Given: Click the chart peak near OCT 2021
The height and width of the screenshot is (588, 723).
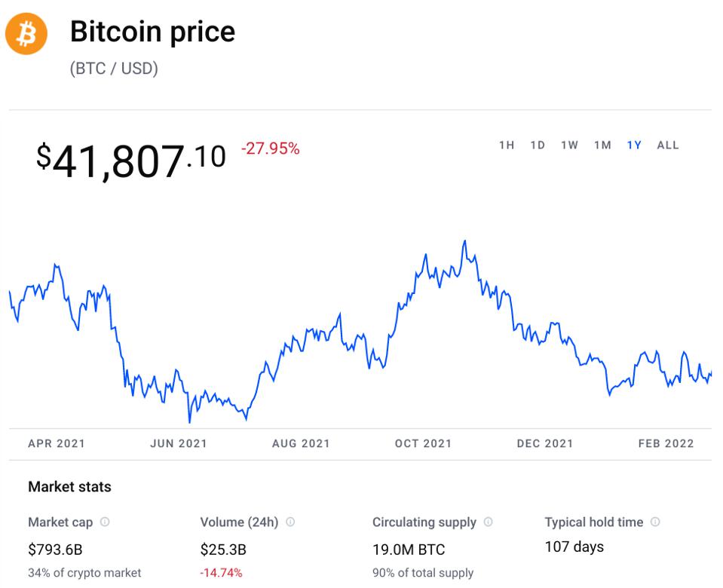Looking at the screenshot, I should tap(464, 241).
